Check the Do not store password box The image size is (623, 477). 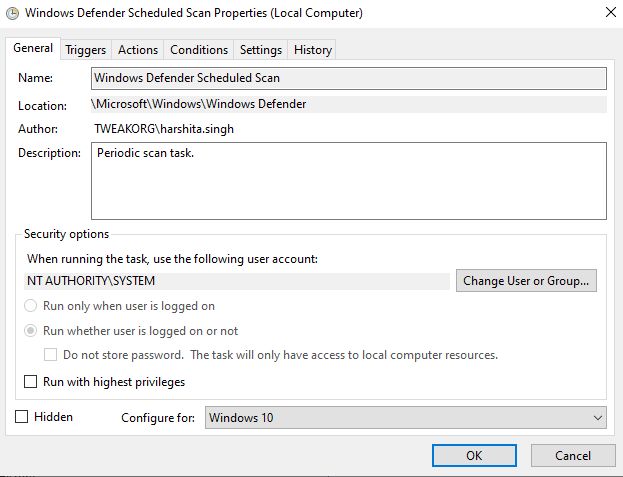(51, 355)
